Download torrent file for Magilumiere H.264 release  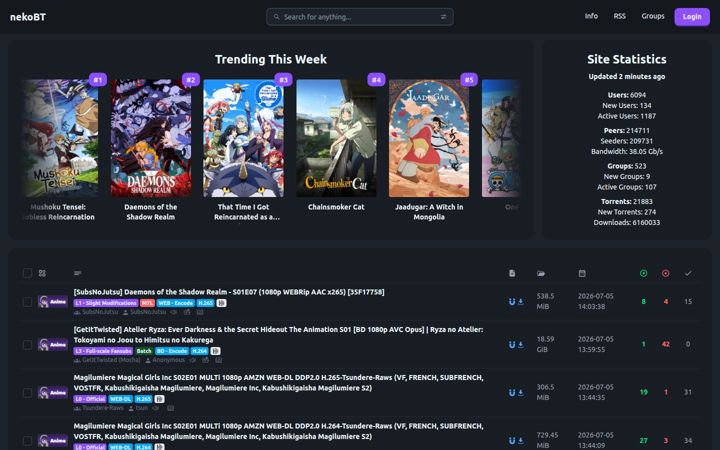pyautogui.click(x=521, y=440)
